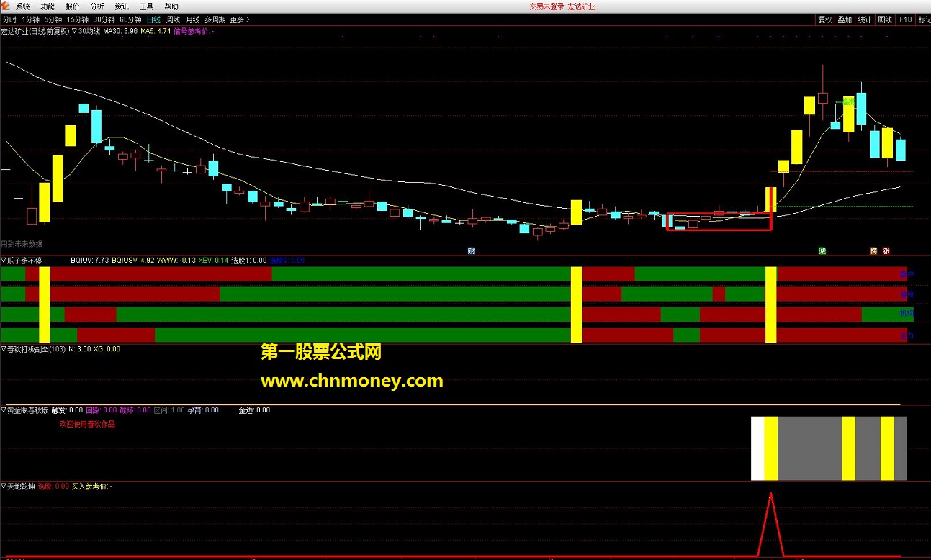Screen dimensions: 931x560
Task: Click the app logo icon beside 系统
Action: [x=6, y=6]
